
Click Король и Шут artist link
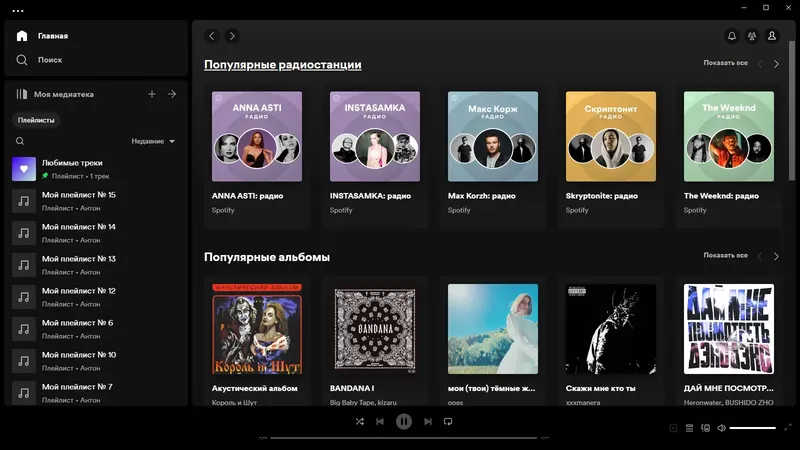click(234, 403)
